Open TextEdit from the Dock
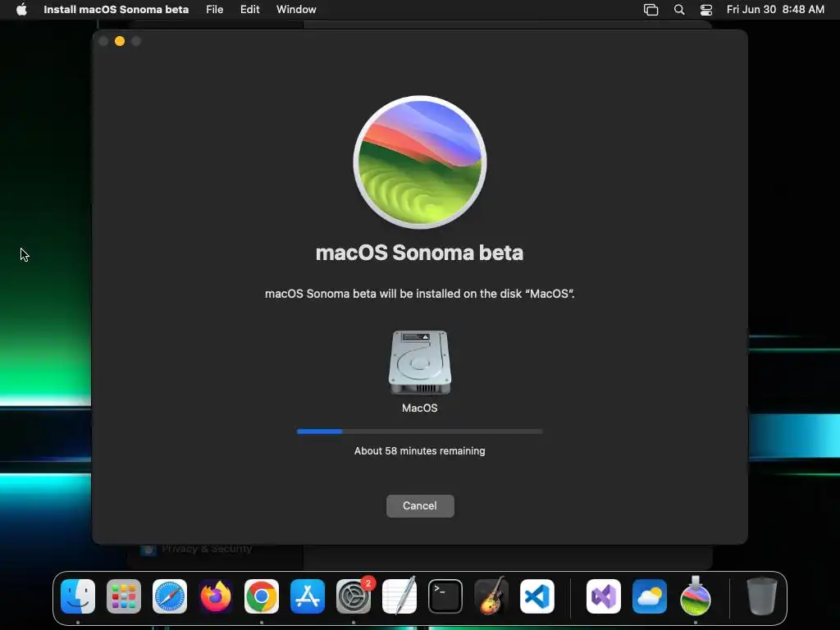This screenshot has width=840, height=630. [x=399, y=596]
